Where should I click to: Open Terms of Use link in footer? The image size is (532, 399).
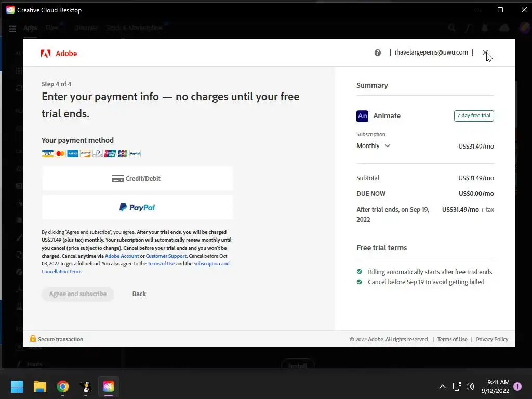coord(453,339)
